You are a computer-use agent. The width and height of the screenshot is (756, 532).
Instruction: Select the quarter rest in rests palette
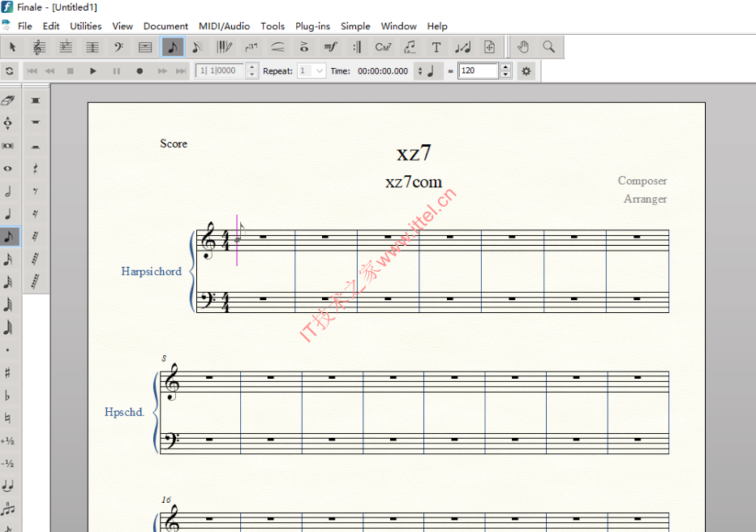pos(36,169)
